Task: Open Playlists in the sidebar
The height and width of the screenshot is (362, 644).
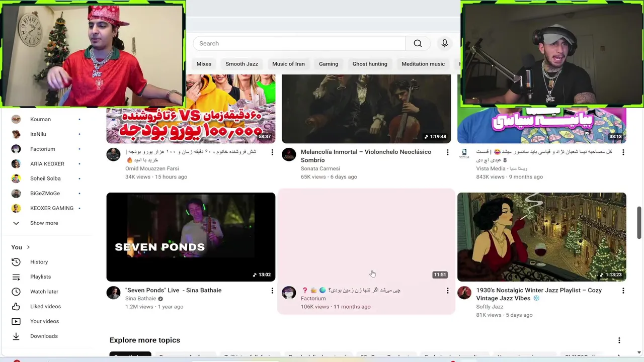Action: [x=40, y=277]
